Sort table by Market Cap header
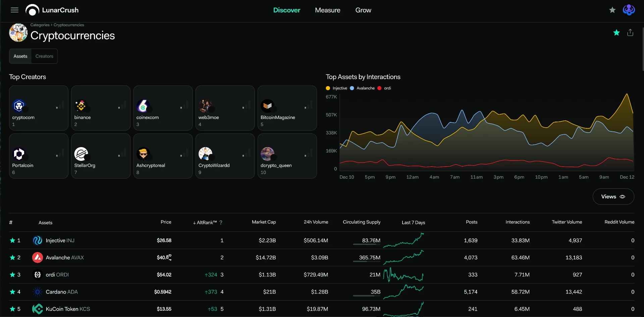The height and width of the screenshot is (317, 644). 264,222
